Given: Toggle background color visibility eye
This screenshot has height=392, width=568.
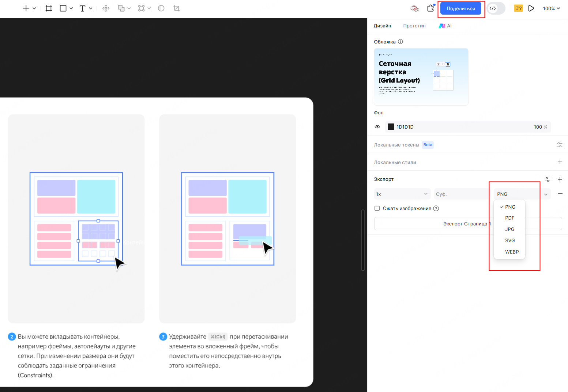Looking at the screenshot, I should tap(377, 127).
